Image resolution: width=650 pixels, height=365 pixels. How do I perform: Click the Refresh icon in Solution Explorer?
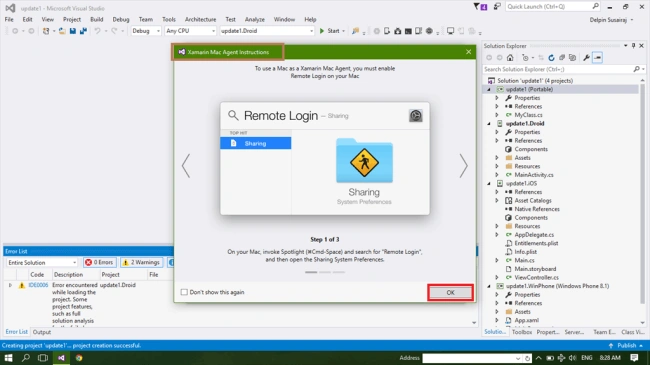click(x=551, y=58)
